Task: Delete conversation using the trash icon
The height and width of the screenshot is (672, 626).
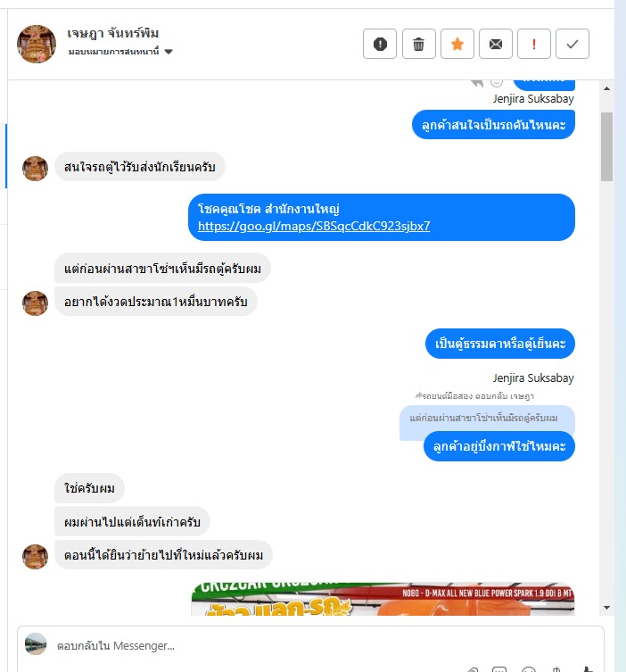Action: 418,44
